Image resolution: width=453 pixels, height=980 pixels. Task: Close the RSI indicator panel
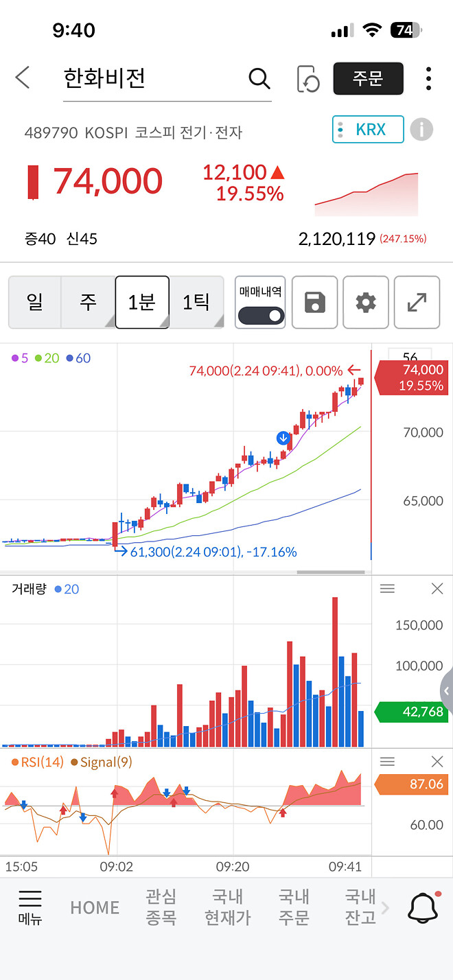click(x=437, y=761)
